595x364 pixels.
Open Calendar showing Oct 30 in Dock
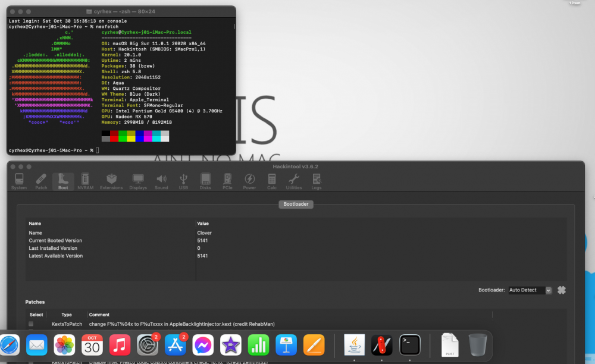click(x=92, y=345)
